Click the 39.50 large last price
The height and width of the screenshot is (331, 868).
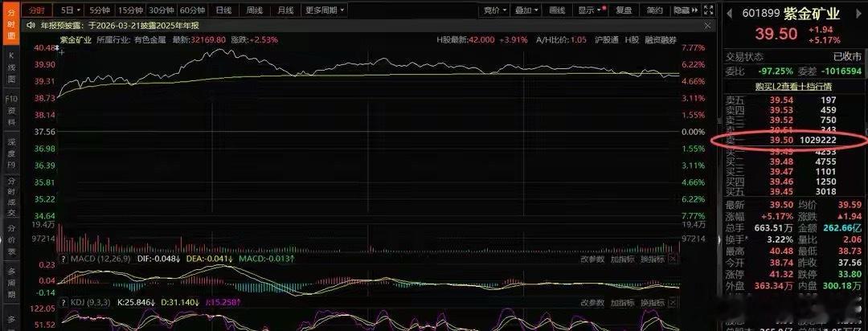pyautogui.click(x=776, y=35)
